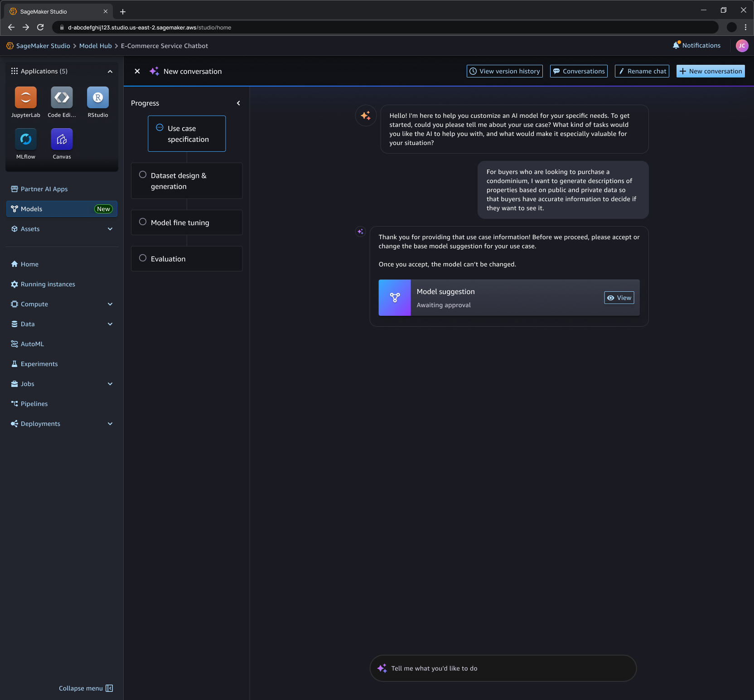Viewport: 754px width, 700px height.
Task: Open the Notifications bell
Action: (x=696, y=45)
